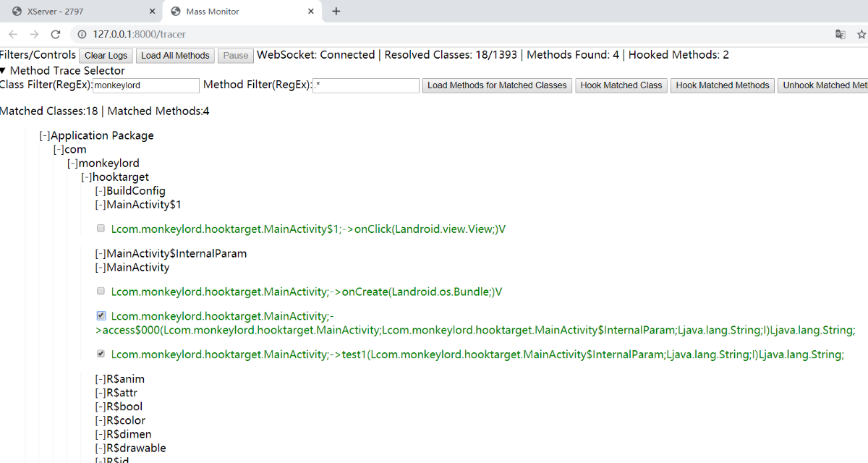
Task: Click the Clear Logs button
Action: pos(106,56)
